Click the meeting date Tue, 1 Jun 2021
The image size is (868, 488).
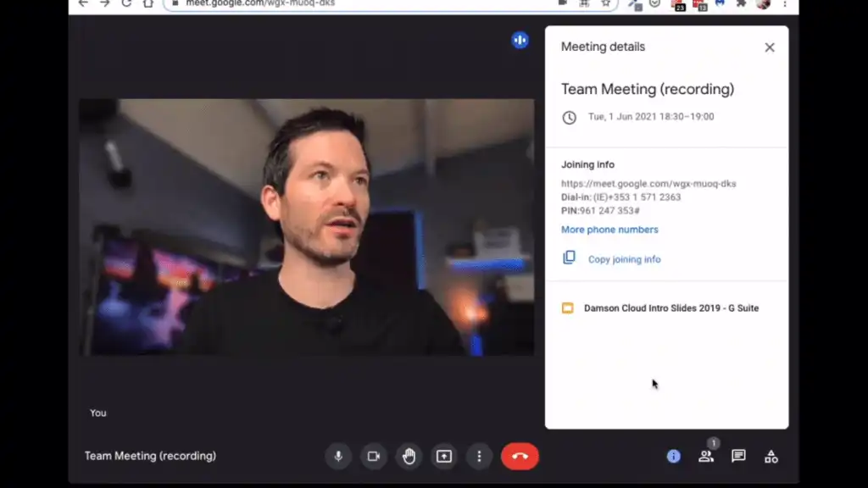[651, 117]
